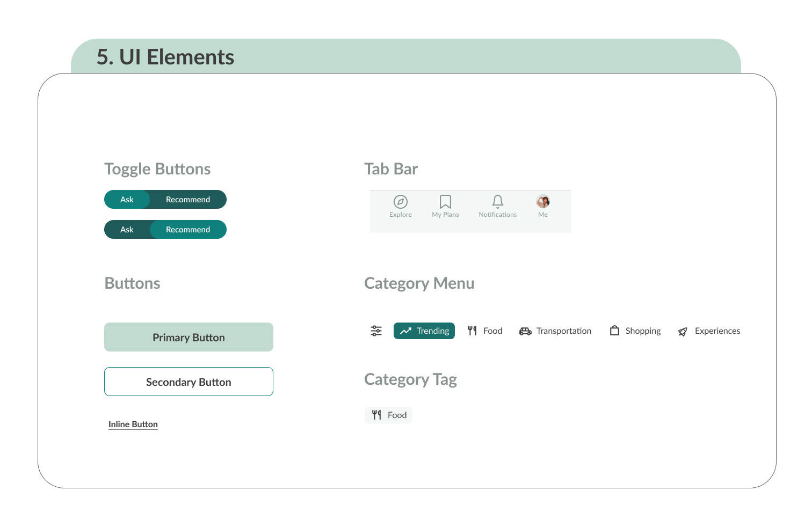This screenshot has height=527, width=812.
Task: Select the Trending category chip
Action: pyautogui.click(x=424, y=331)
